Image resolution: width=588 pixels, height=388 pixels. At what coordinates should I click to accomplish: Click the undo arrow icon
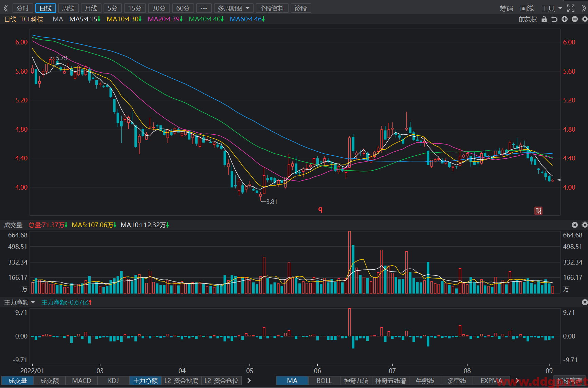pos(554,19)
